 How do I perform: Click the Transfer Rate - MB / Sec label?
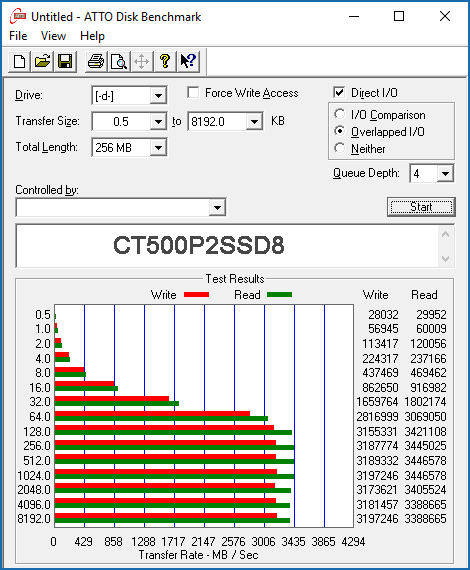(x=198, y=555)
